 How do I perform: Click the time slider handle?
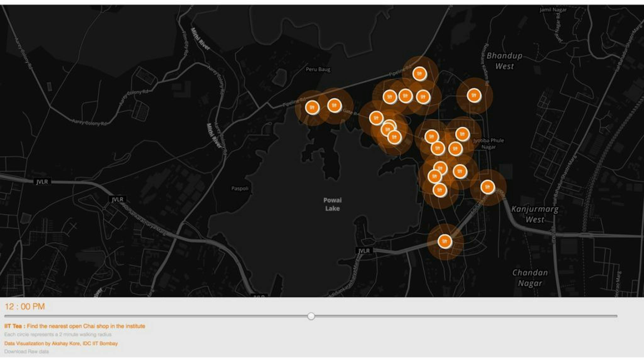pos(311,316)
